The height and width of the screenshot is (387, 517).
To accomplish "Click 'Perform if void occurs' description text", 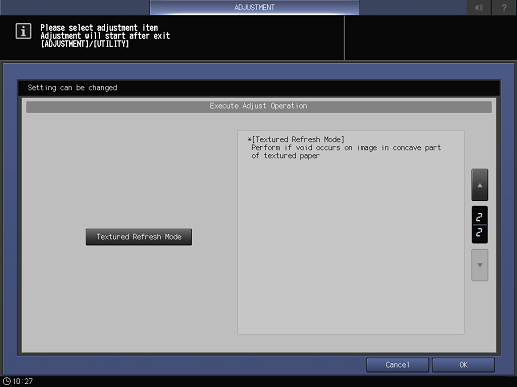I will point(346,152).
